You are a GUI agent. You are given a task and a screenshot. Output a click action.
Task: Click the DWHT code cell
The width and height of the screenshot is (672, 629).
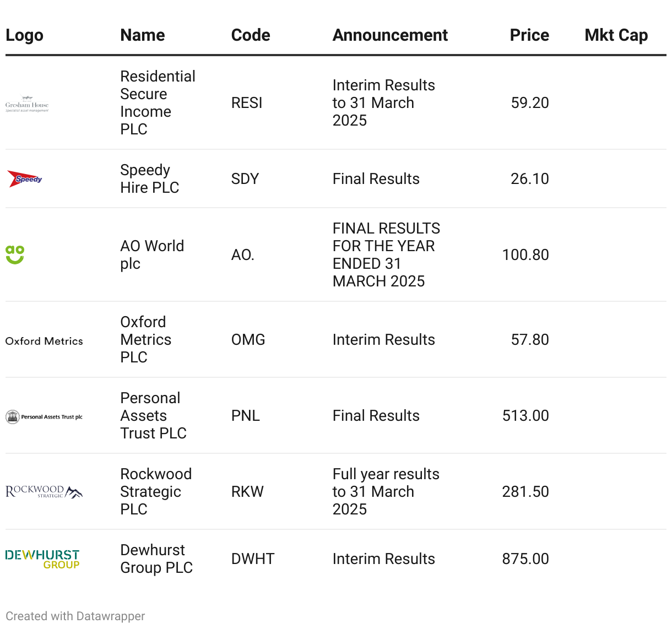point(253,559)
